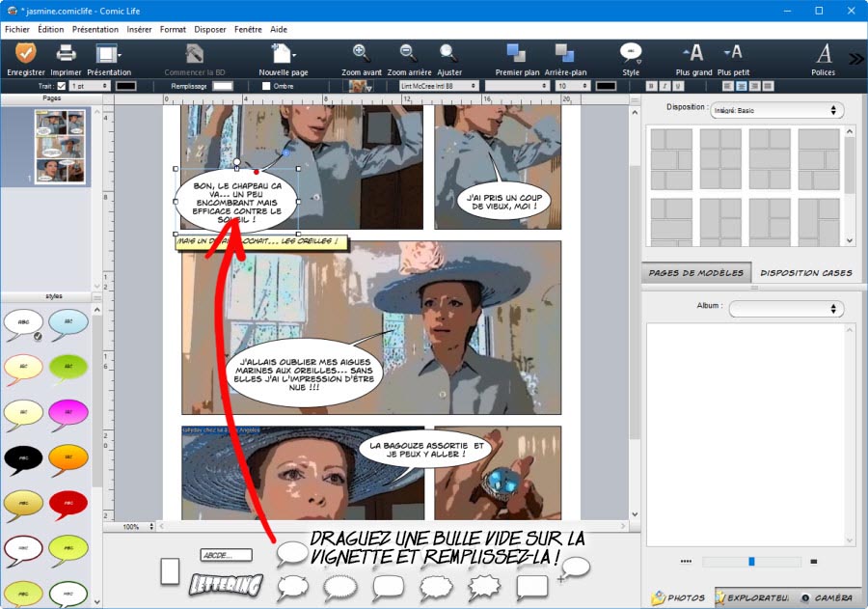
Task: Toggle the Trait stroke checkbox
Action: click(x=62, y=86)
